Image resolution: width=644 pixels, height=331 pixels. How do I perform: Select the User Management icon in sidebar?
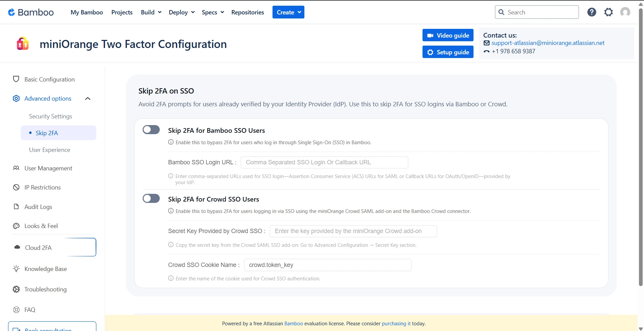tap(16, 168)
